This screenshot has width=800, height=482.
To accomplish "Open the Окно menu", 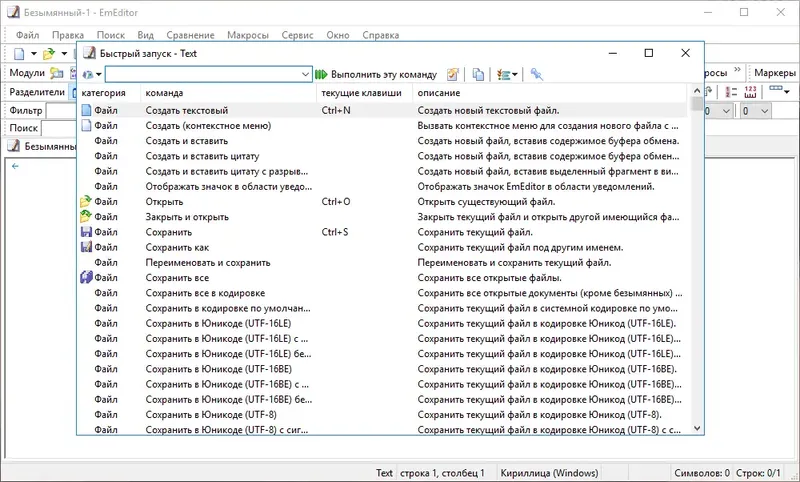I will coord(338,35).
